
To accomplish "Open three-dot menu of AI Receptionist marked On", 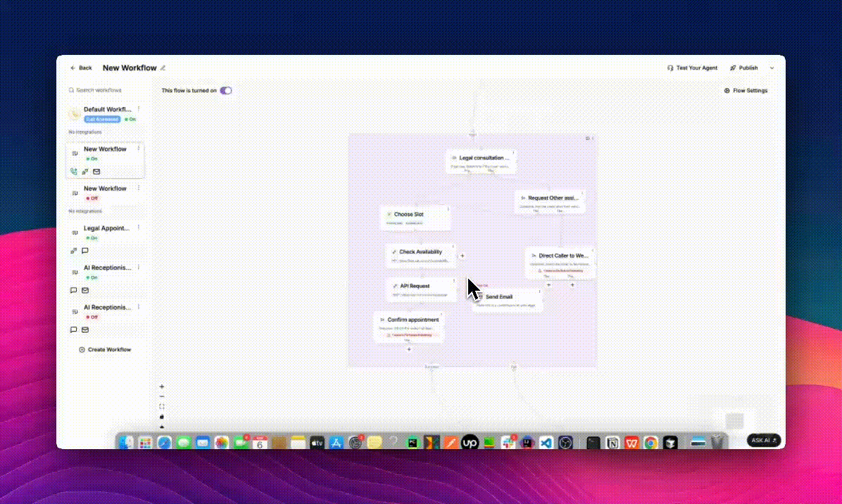I will click(139, 267).
